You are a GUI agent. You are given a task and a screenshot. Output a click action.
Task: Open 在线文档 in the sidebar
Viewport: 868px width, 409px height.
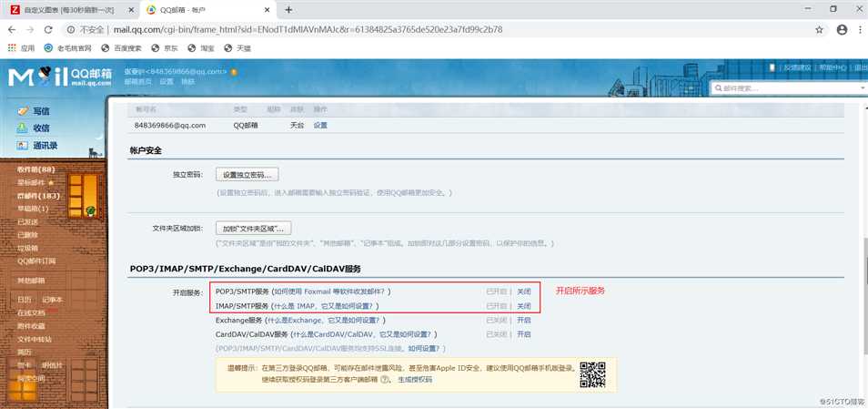pos(31,312)
